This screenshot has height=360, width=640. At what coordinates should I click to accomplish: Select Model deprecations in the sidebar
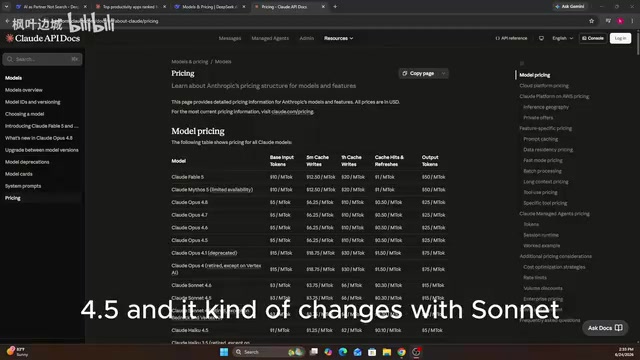[27, 162]
